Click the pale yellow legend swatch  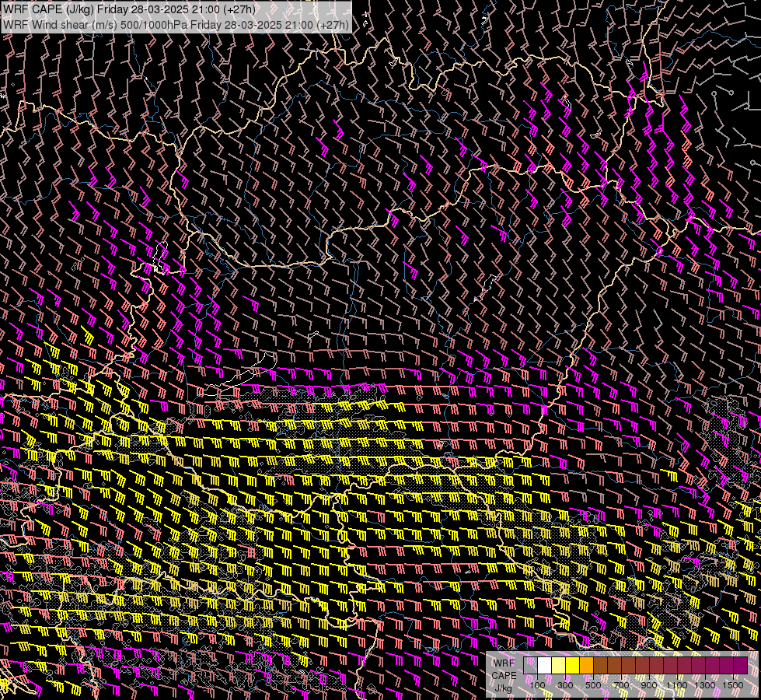tap(559, 665)
